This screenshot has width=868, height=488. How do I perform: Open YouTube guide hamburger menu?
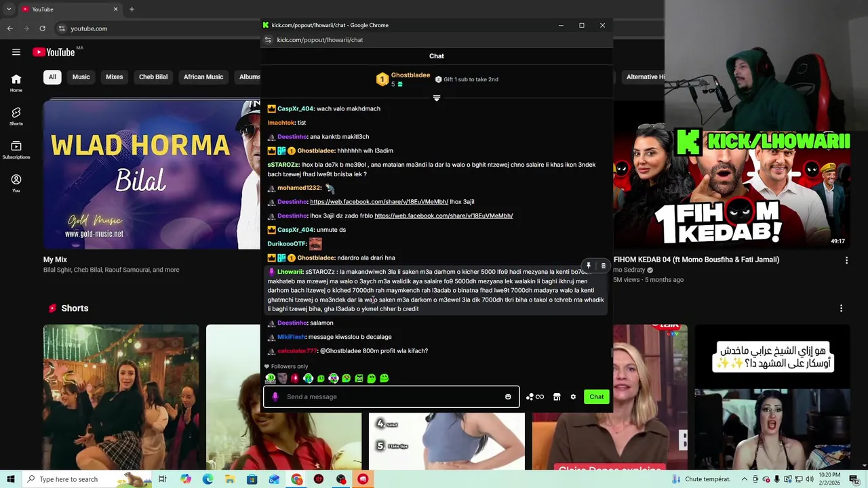pos(16,52)
